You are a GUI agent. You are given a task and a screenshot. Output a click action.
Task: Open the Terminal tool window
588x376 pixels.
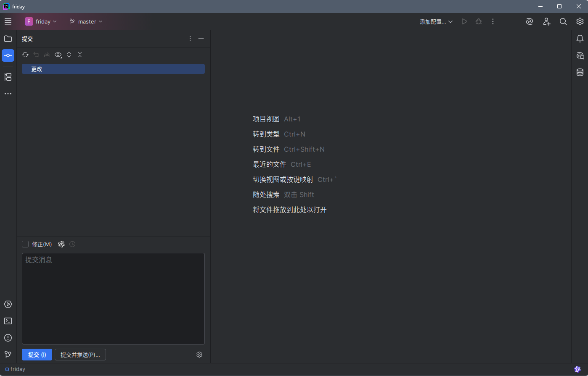pyautogui.click(x=8, y=321)
